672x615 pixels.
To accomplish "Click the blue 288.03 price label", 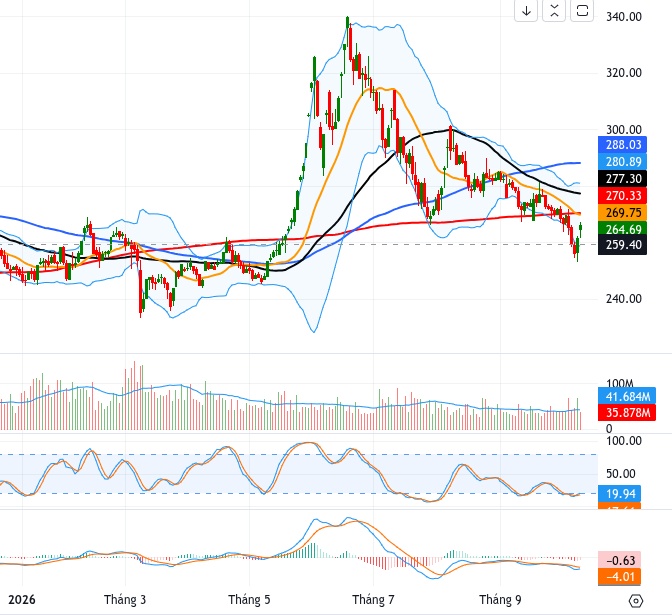I will (x=622, y=145).
